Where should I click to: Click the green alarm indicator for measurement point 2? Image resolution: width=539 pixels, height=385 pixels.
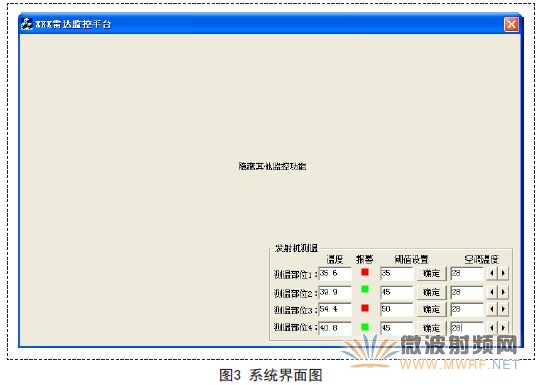(x=365, y=289)
